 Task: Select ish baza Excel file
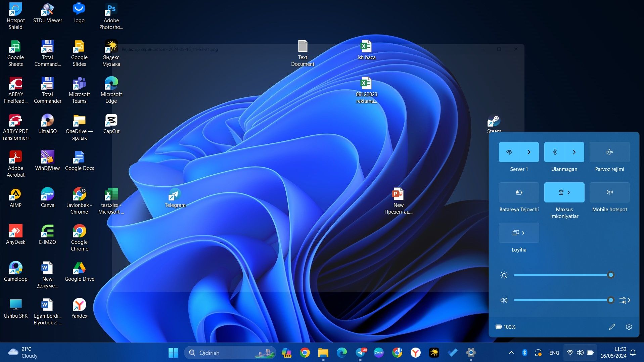[366, 50]
